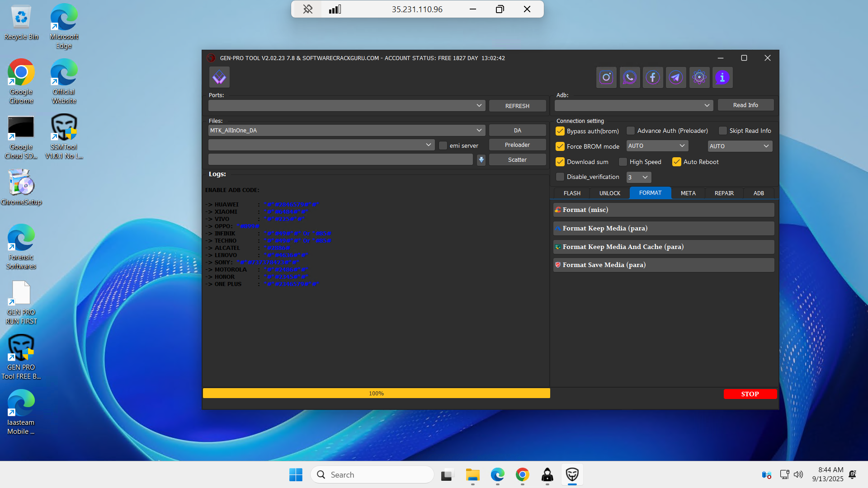Expand the Ports dropdown
868x488 pixels.
[x=479, y=106]
